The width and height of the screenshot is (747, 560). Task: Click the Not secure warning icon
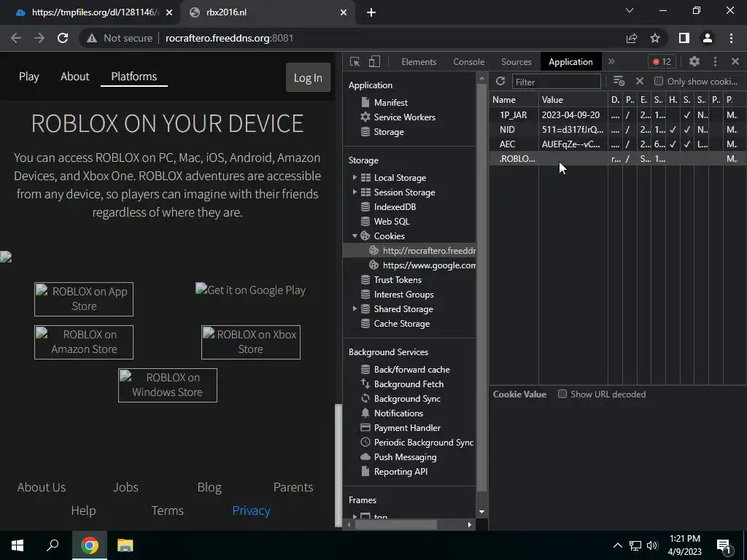click(92, 38)
